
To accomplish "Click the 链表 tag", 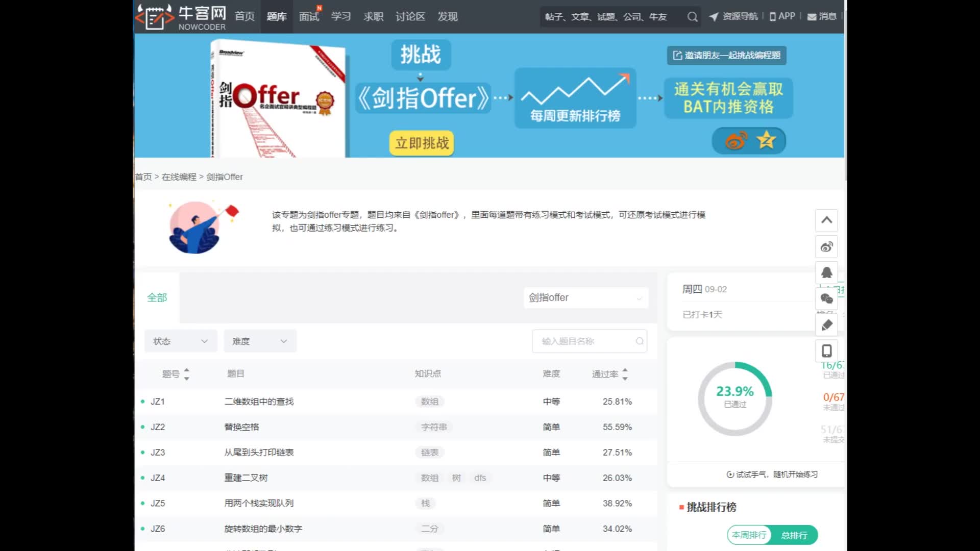I will 430,453.
